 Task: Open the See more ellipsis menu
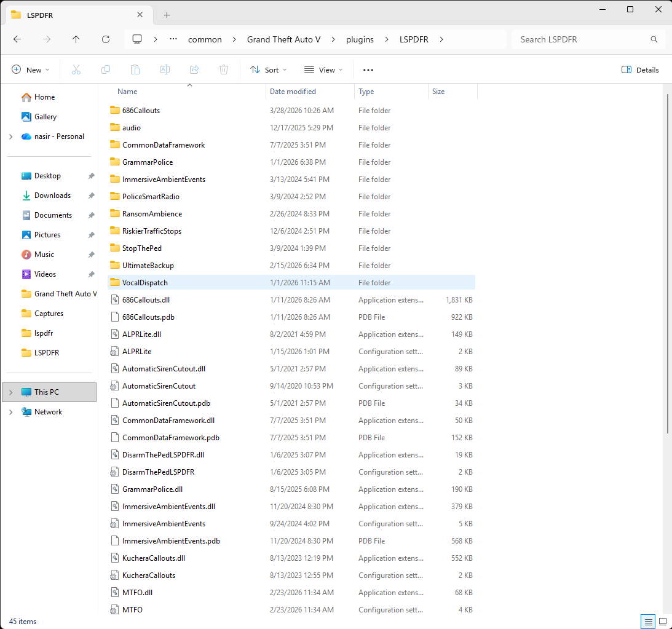368,70
